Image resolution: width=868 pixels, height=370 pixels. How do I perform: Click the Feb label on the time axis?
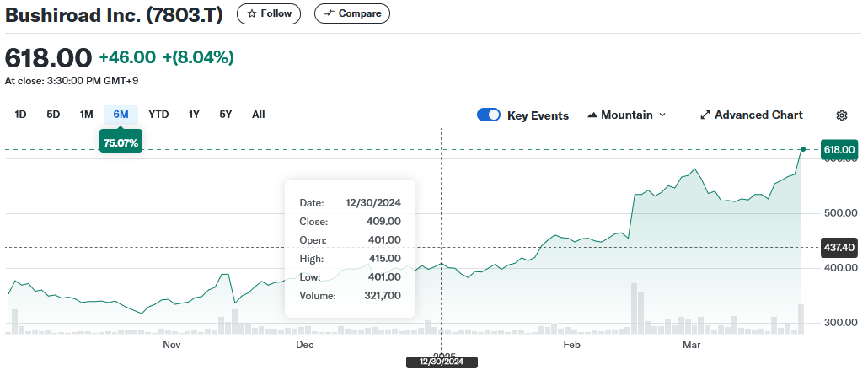click(571, 345)
